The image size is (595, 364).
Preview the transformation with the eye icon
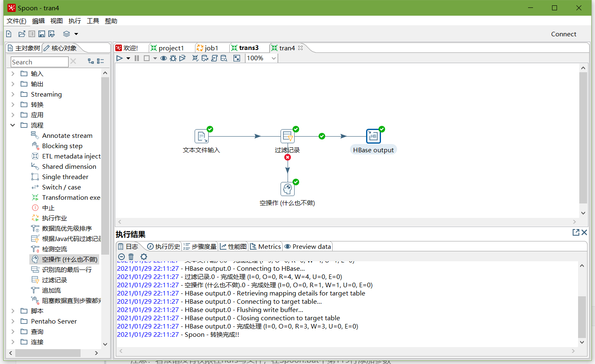tap(164, 58)
